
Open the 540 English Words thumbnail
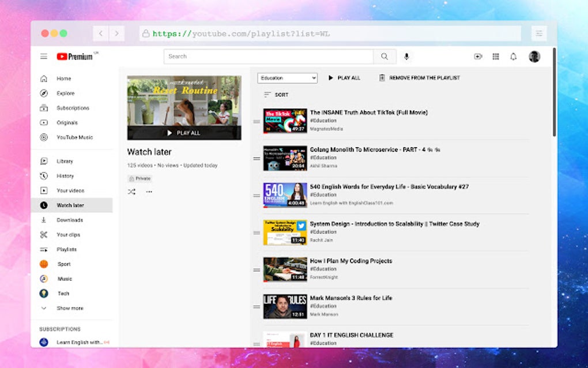(x=285, y=195)
